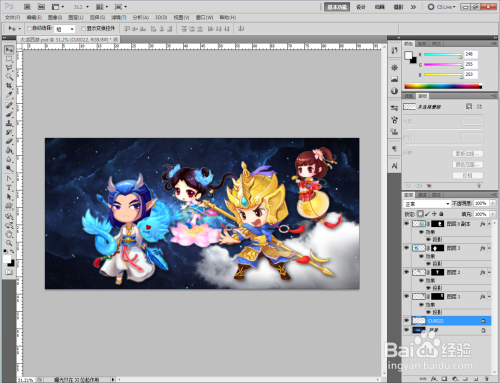Screen dimensions: 500x383
Task: Click the 颜色范围... button
Action: [468, 165]
